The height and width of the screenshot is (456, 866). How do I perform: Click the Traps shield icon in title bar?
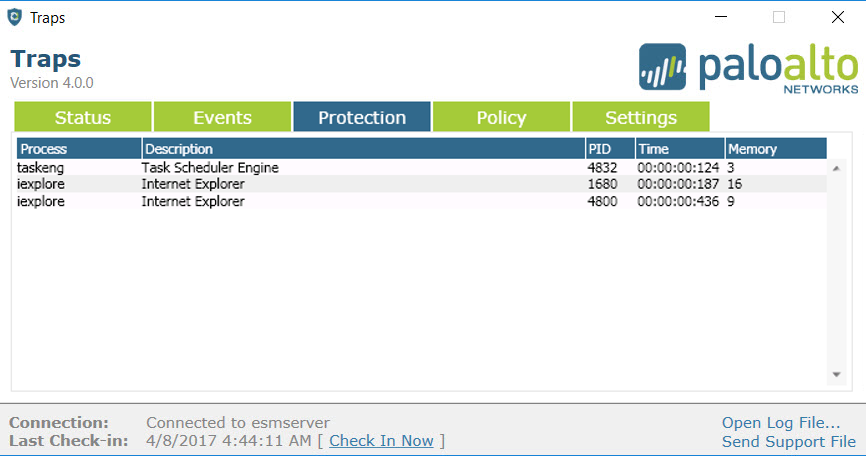[x=14, y=17]
